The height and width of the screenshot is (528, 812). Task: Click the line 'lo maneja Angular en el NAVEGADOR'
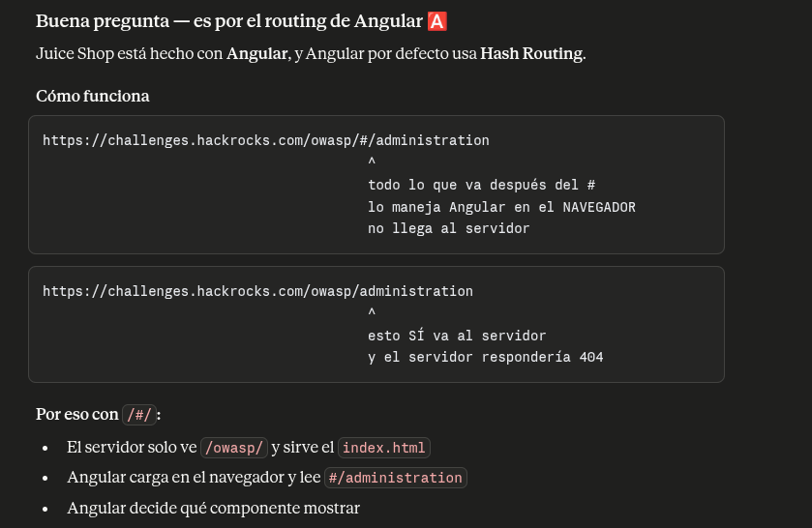tap(501, 207)
